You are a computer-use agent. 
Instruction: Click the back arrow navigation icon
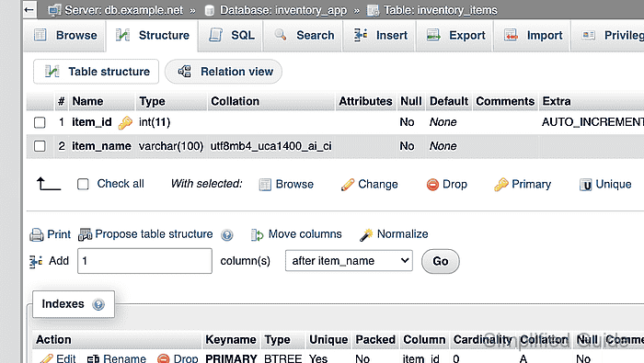click(x=29, y=9)
